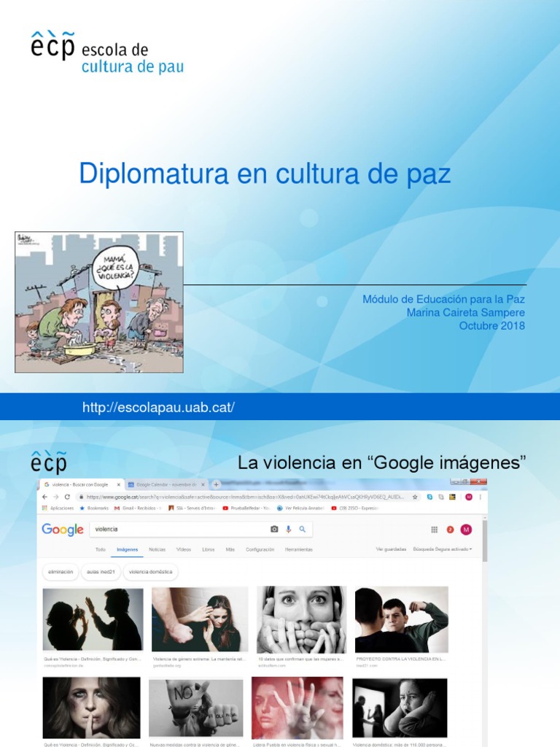Close the Google Calendar tab
The width and height of the screenshot is (560, 747).
point(203,484)
